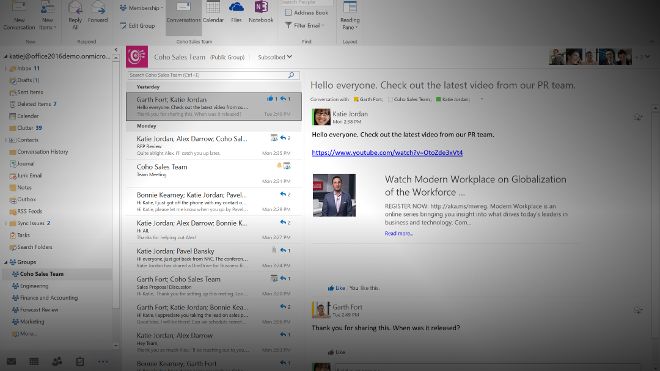The image size is (660, 371).
Task: Open the Inbox folder
Action: coord(25,68)
